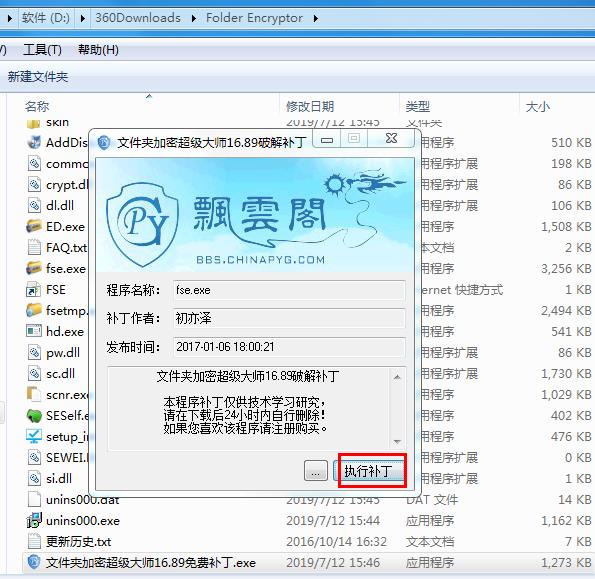
Task: Click the SESelf green application icon
Action: pyautogui.click(x=34, y=416)
